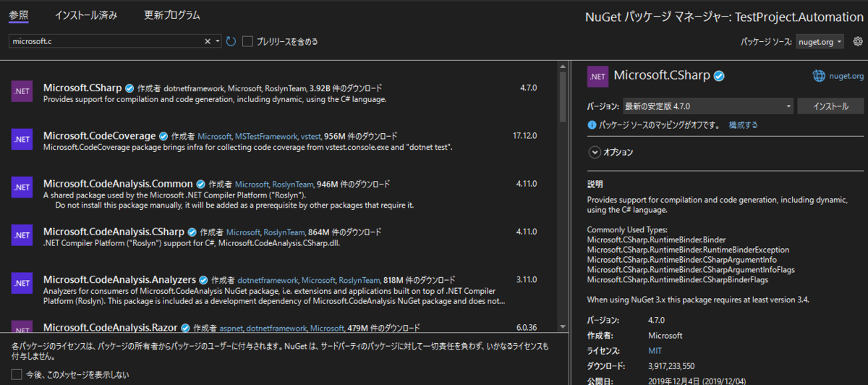Switch to the Updates (更新プログラム) tab
The width and height of the screenshot is (868, 385).
click(172, 14)
